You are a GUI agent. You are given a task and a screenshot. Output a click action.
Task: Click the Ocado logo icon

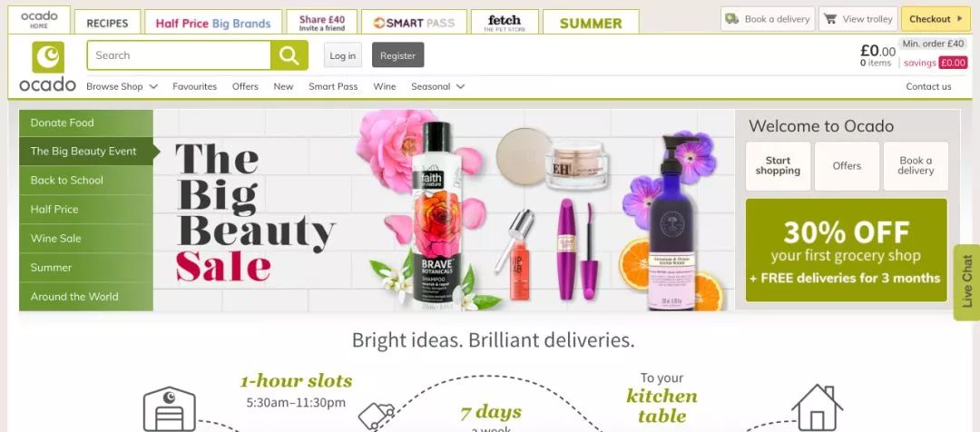48,57
